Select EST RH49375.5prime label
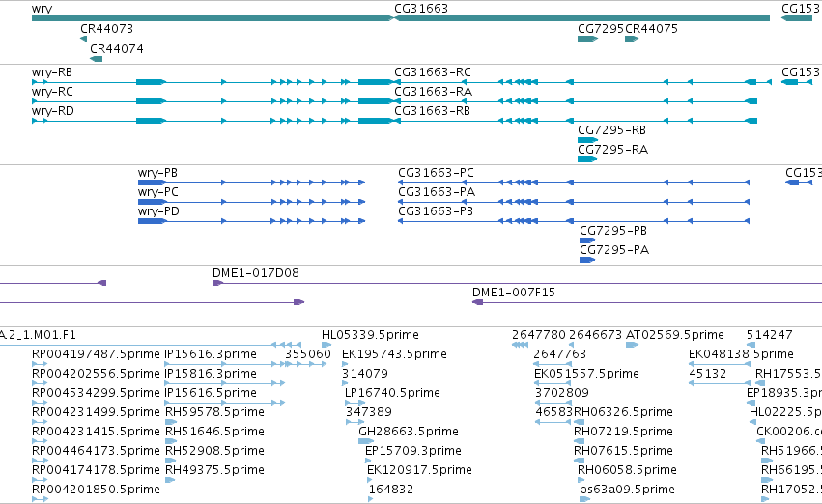This screenshot has height=504, width=822. (214, 471)
